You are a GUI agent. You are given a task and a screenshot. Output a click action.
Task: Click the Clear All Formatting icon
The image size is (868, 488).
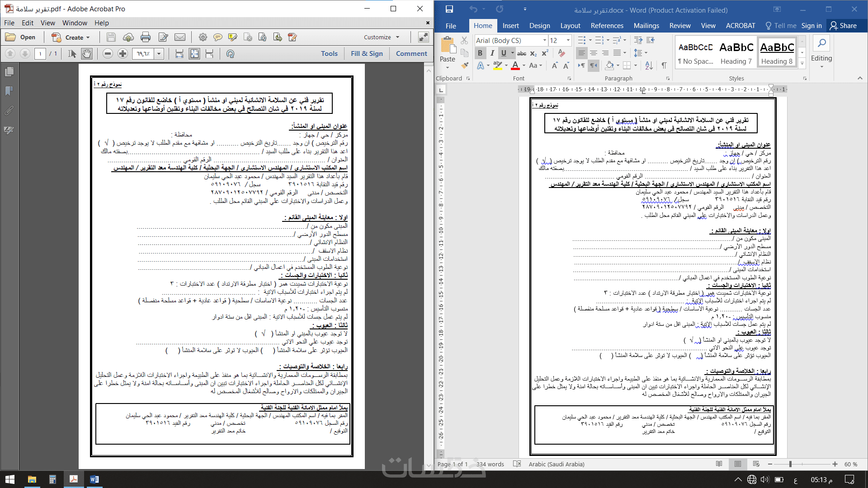coord(561,53)
